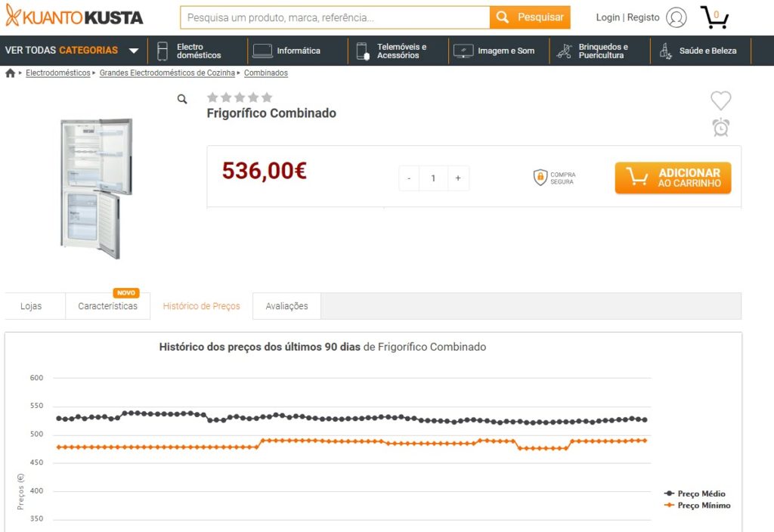This screenshot has width=774, height=532.
Task: Add the fridge to your wishlist heart
Action: click(x=720, y=100)
